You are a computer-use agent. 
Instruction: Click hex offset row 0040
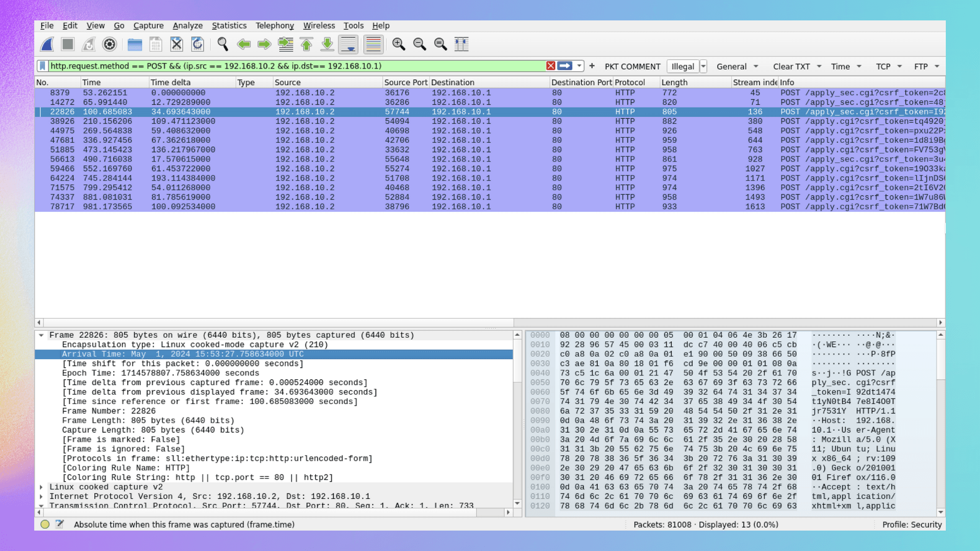click(540, 373)
